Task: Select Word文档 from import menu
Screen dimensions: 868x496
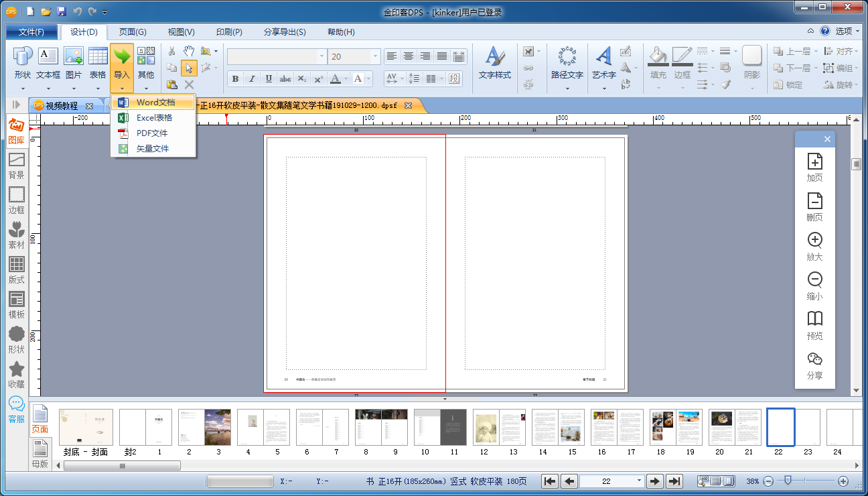Action: [x=155, y=103]
